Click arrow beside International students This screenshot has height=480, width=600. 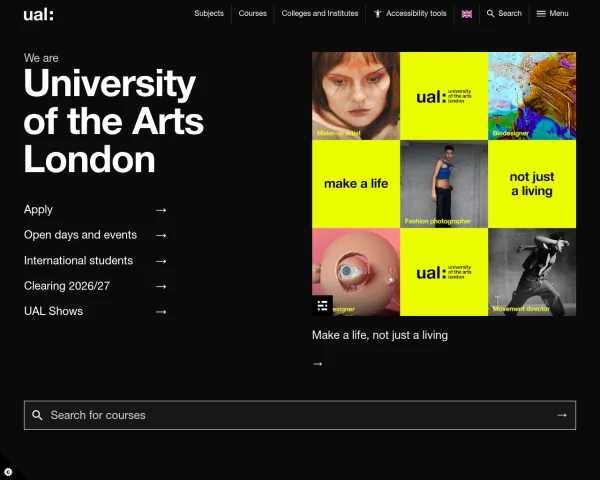[161, 261]
